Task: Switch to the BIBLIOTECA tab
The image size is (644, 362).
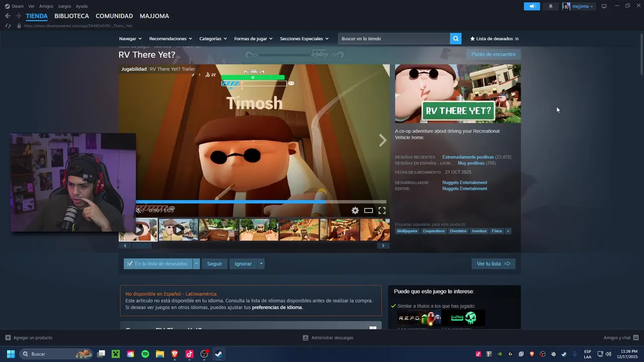Action: (x=71, y=16)
